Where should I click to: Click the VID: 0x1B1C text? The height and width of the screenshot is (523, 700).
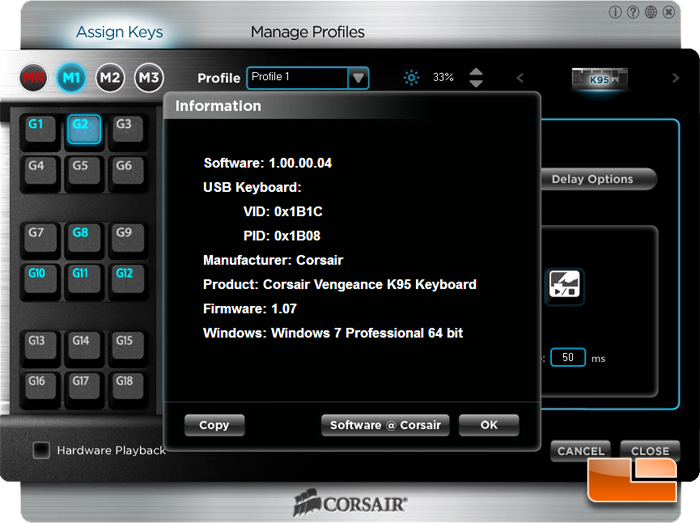[x=283, y=212]
